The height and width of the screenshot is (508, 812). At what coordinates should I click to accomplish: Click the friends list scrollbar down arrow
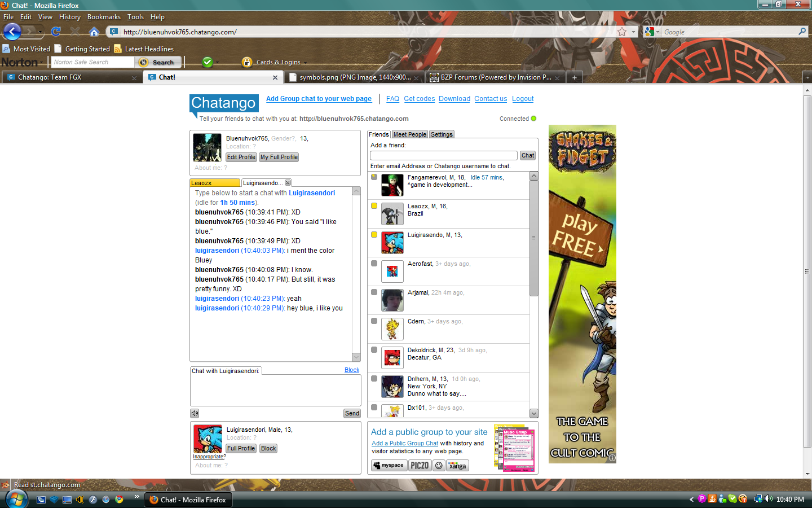point(534,413)
